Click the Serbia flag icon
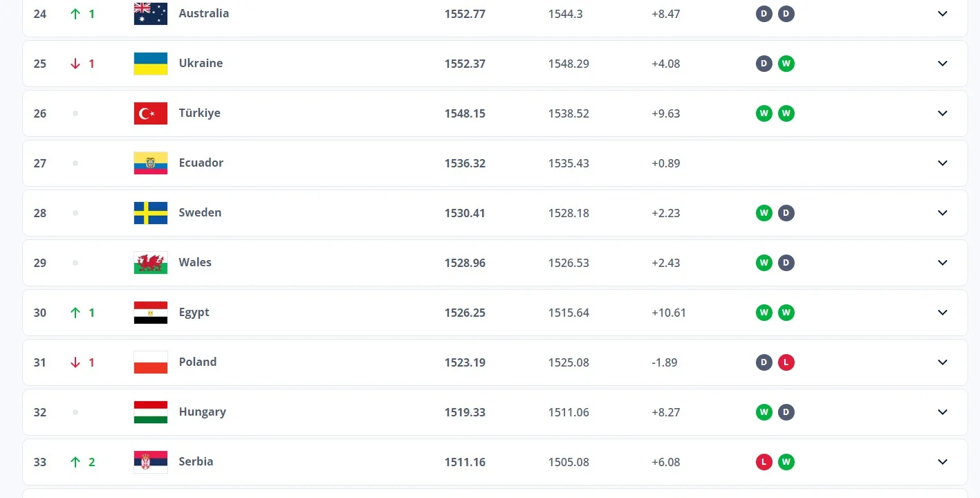Image resolution: width=980 pixels, height=498 pixels. (151, 461)
